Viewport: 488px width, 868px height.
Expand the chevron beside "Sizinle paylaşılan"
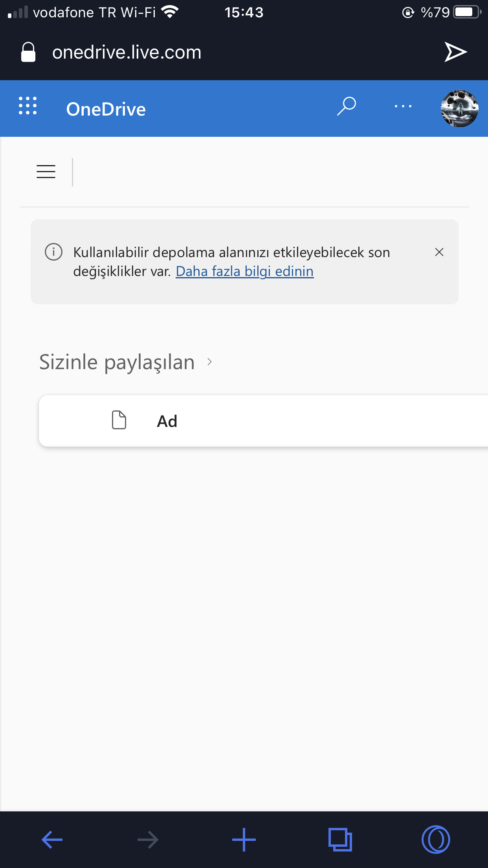click(x=210, y=362)
